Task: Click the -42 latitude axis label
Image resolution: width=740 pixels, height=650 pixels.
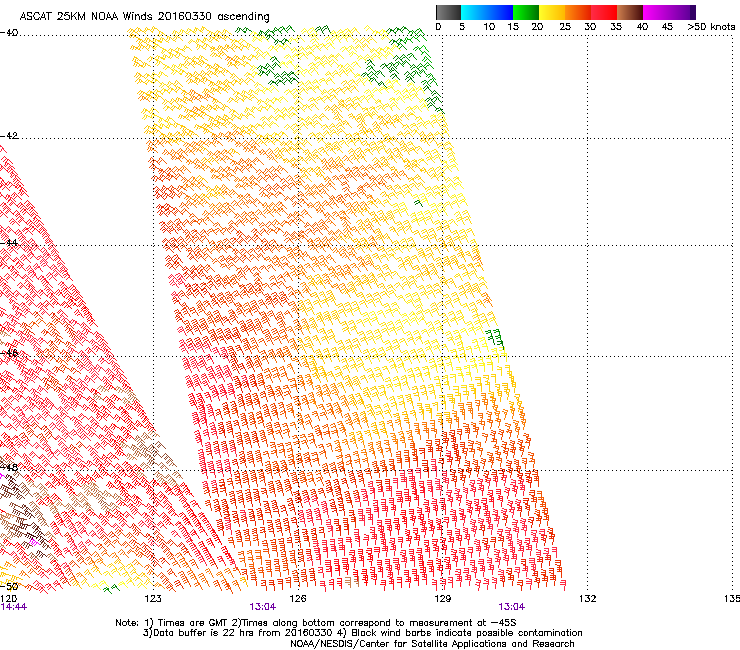Action: pos(9,135)
